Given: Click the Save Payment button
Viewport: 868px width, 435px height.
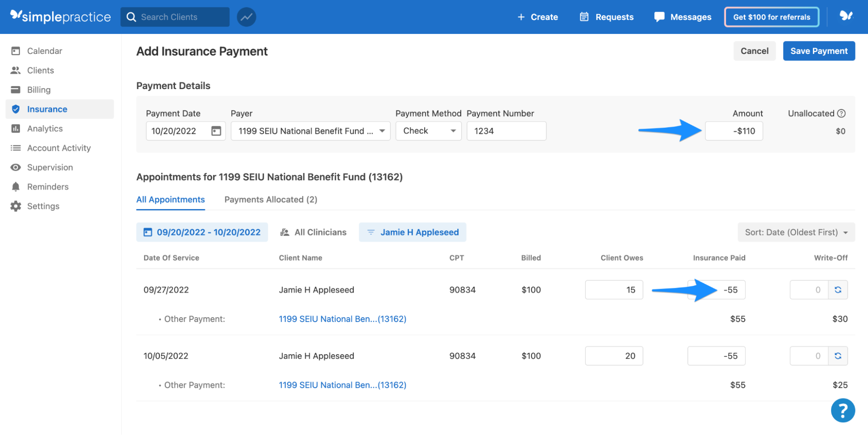Looking at the screenshot, I should 818,50.
